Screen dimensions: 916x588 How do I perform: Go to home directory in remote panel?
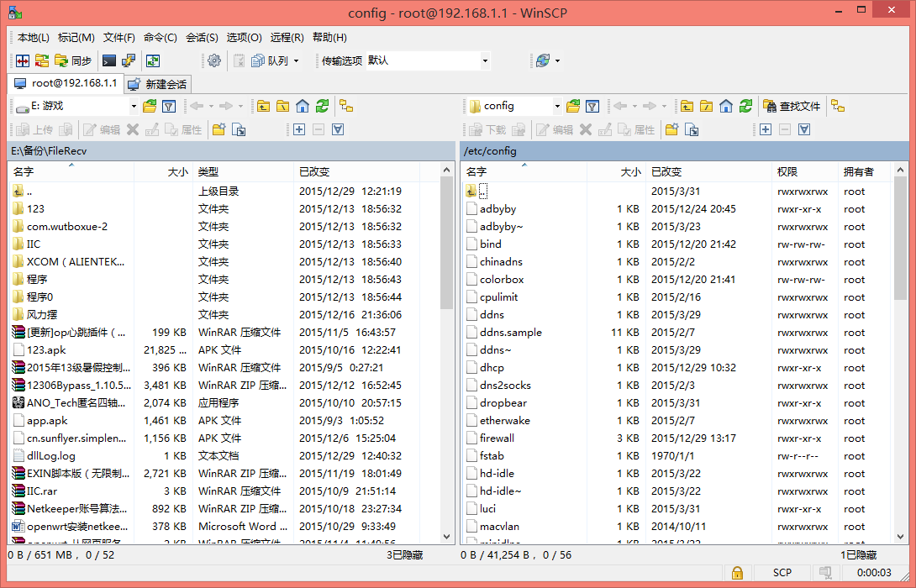coord(725,107)
